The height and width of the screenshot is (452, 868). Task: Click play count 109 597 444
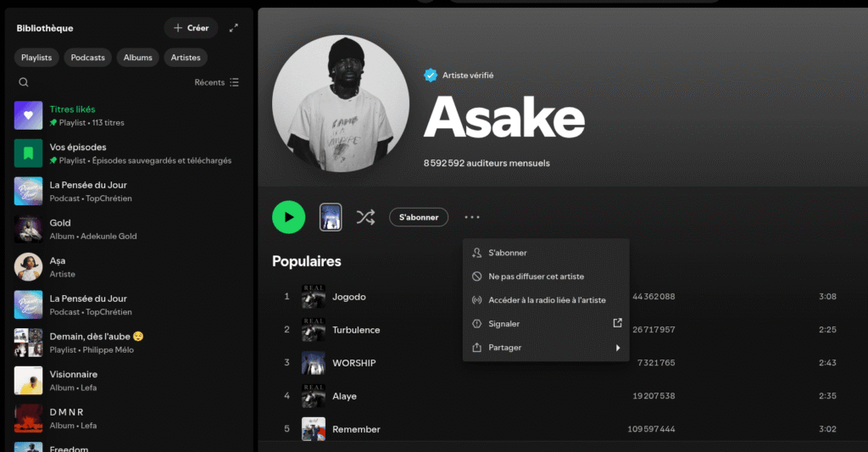[x=651, y=429]
